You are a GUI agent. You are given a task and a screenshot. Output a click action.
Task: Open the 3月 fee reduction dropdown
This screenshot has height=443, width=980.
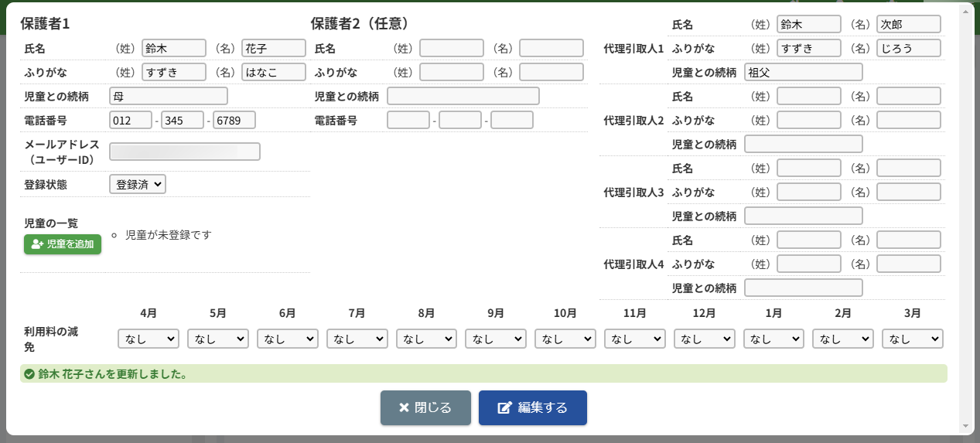pyautogui.click(x=913, y=339)
